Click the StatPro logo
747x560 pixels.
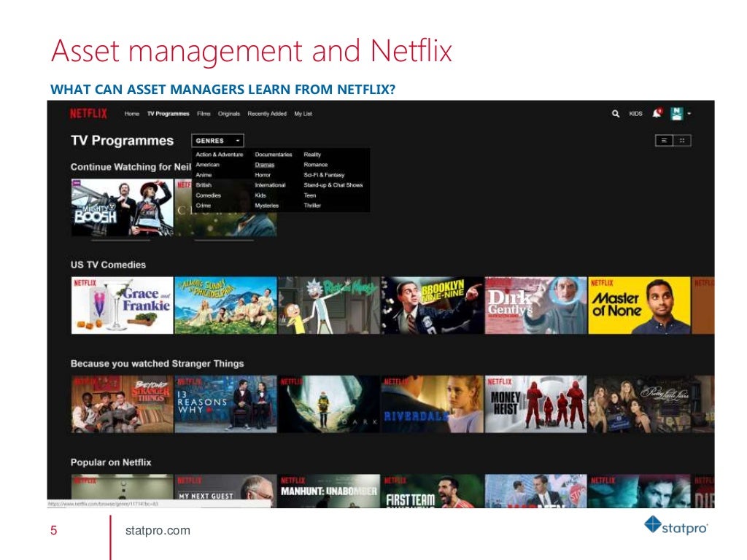(676, 526)
